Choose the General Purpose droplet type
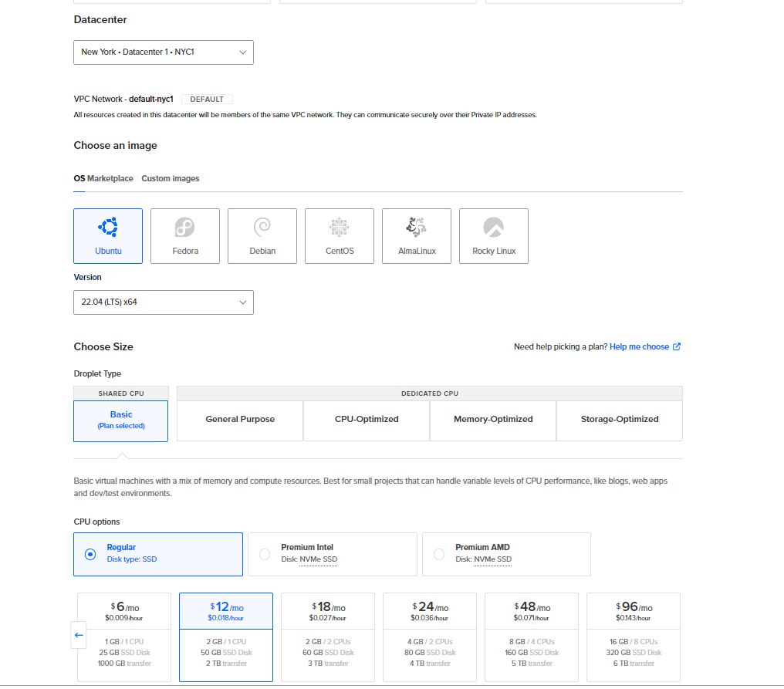The image size is (784, 689). [x=240, y=420]
